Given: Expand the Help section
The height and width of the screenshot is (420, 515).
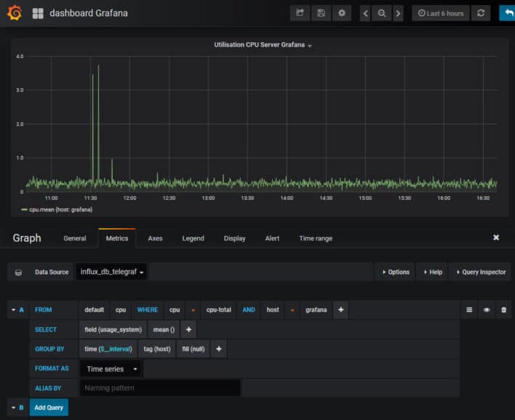Looking at the screenshot, I should point(433,272).
